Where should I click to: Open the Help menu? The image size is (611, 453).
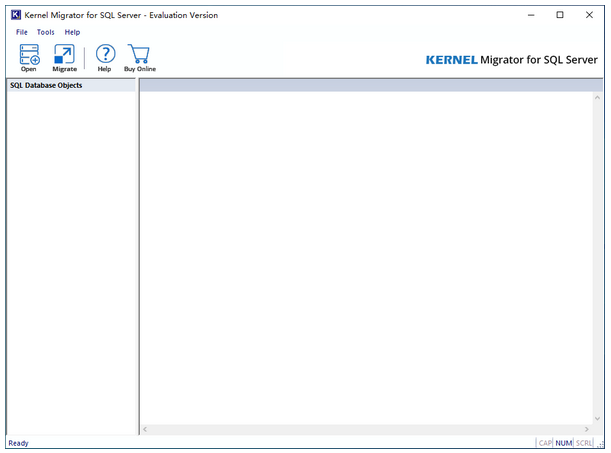(x=72, y=32)
